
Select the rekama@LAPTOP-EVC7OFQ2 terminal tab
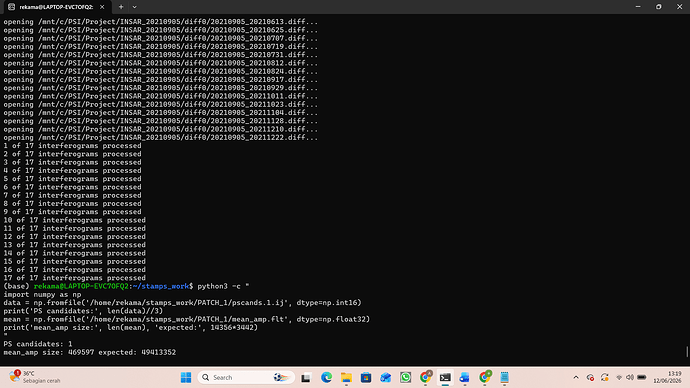click(x=56, y=7)
